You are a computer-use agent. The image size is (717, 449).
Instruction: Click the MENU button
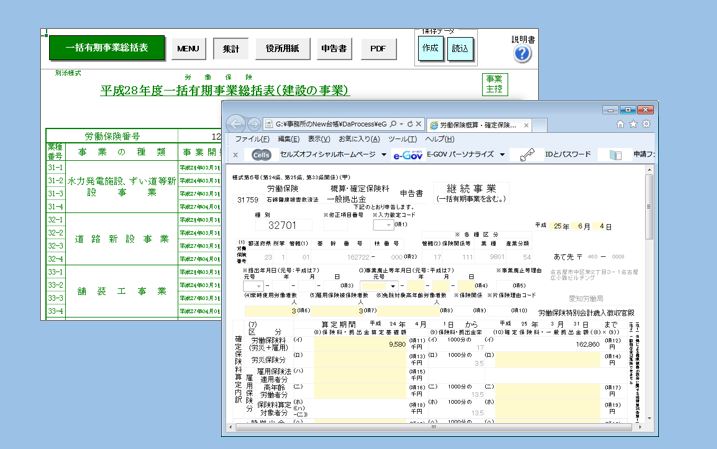(188, 48)
